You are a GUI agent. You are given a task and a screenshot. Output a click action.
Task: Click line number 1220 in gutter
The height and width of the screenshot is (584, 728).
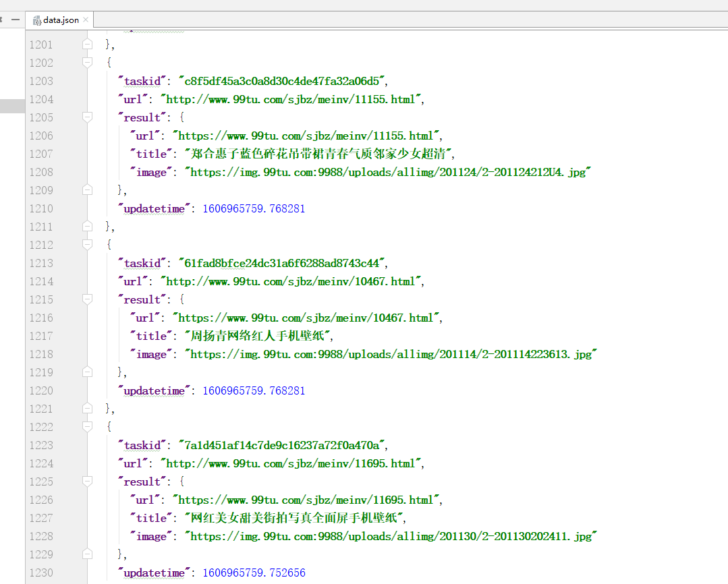(41, 391)
